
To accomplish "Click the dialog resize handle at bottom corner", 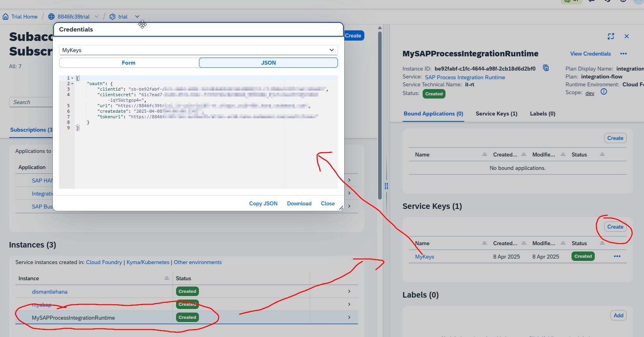I will click(x=341, y=207).
